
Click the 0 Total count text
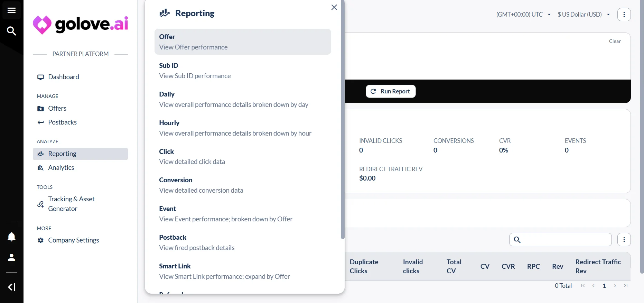pos(563,286)
